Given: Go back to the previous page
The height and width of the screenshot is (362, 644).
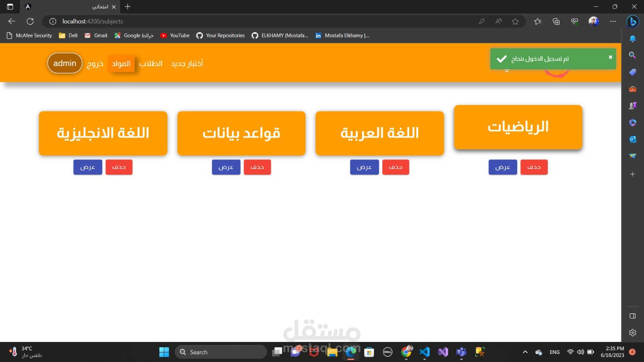Looking at the screenshot, I should [x=12, y=21].
